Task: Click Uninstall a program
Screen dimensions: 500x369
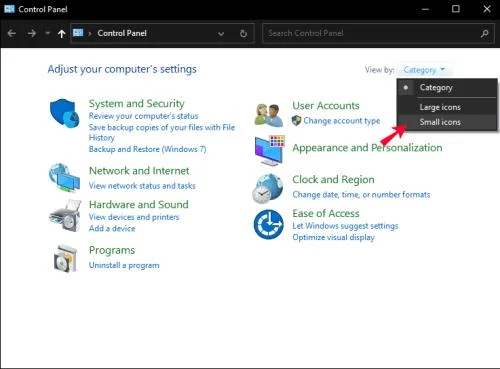Action: tap(124, 265)
